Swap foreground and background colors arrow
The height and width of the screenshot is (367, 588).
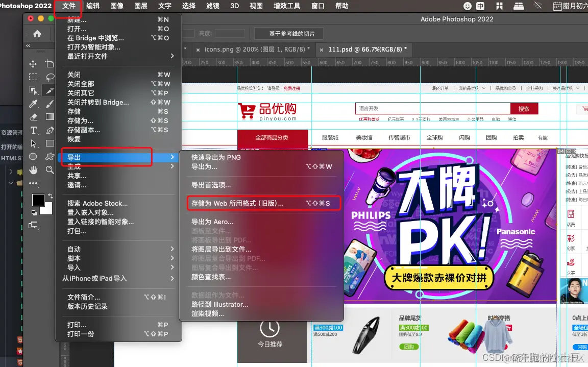[x=51, y=195]
